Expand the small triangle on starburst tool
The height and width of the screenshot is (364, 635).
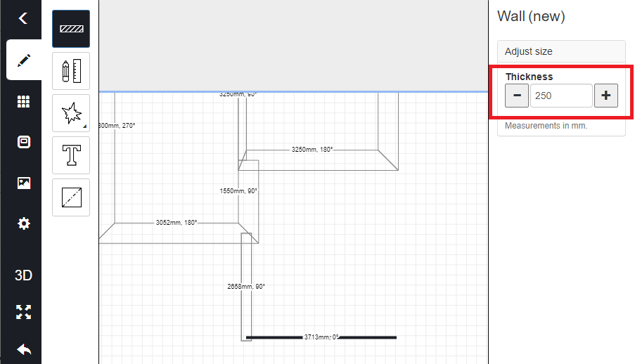coord(85,126)
